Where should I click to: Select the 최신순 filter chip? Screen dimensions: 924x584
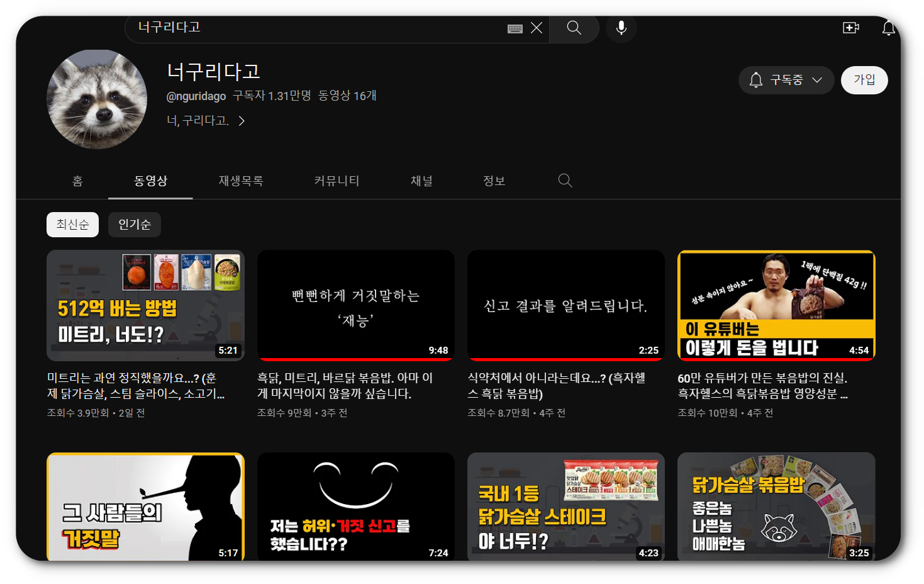[72, 224]
